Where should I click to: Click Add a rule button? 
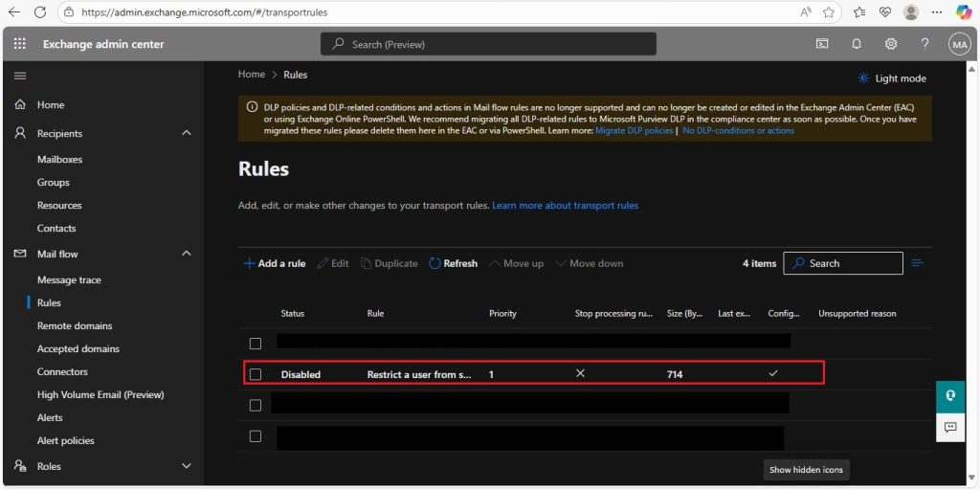point(275,263)
